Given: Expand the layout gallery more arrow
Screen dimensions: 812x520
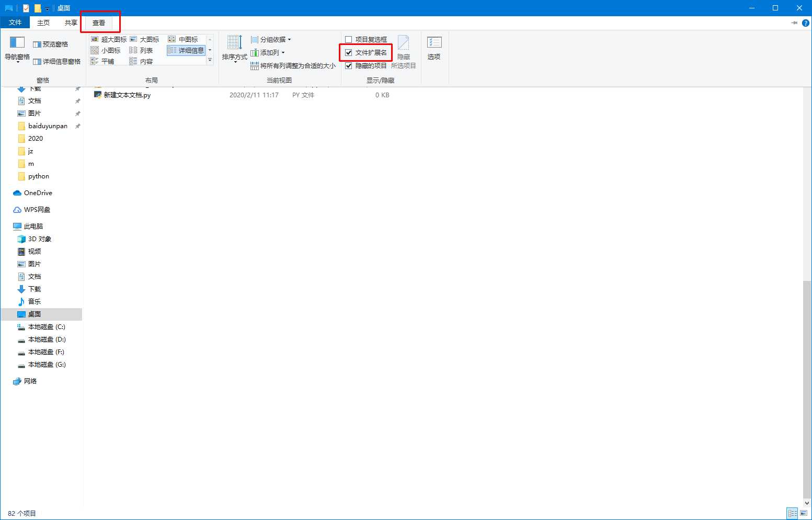Looking at the screenshot, I should 210,61.
